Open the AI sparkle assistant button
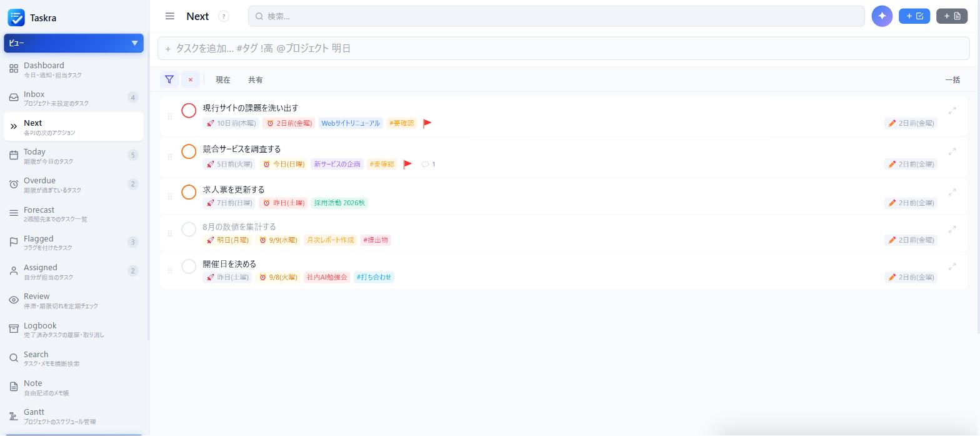This screenshot has width=980, height=436. pos(882,16)
